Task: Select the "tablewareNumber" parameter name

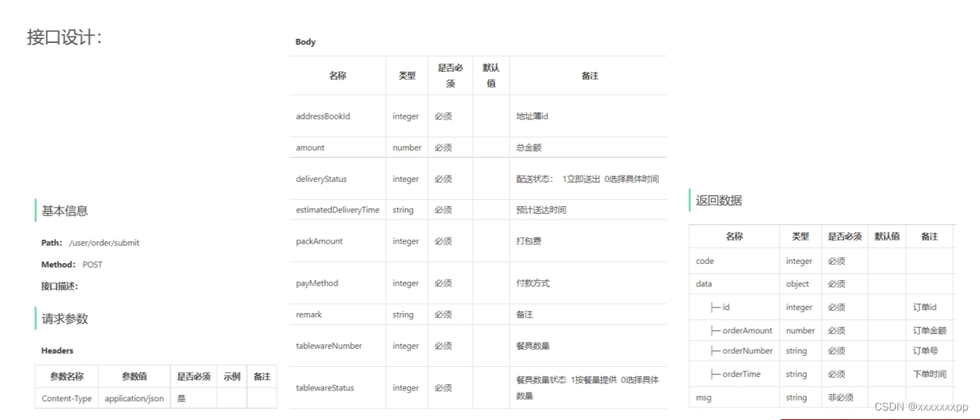Action: pyautogui.click(x=329, y=346)
